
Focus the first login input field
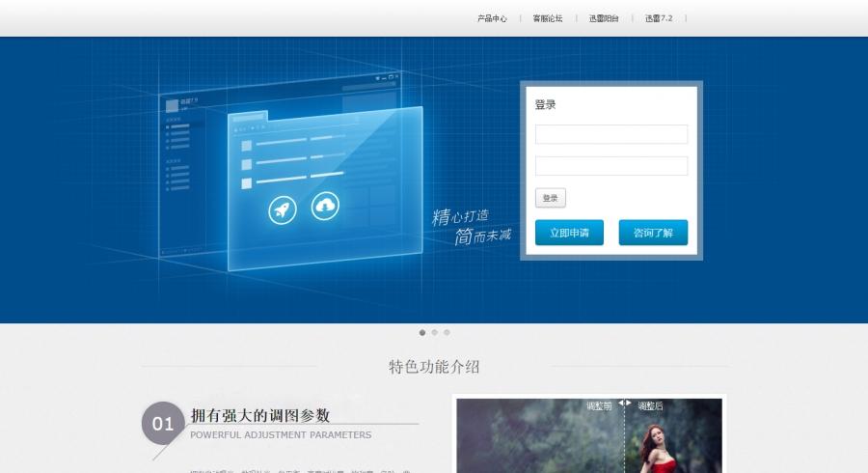pos(611,134)
